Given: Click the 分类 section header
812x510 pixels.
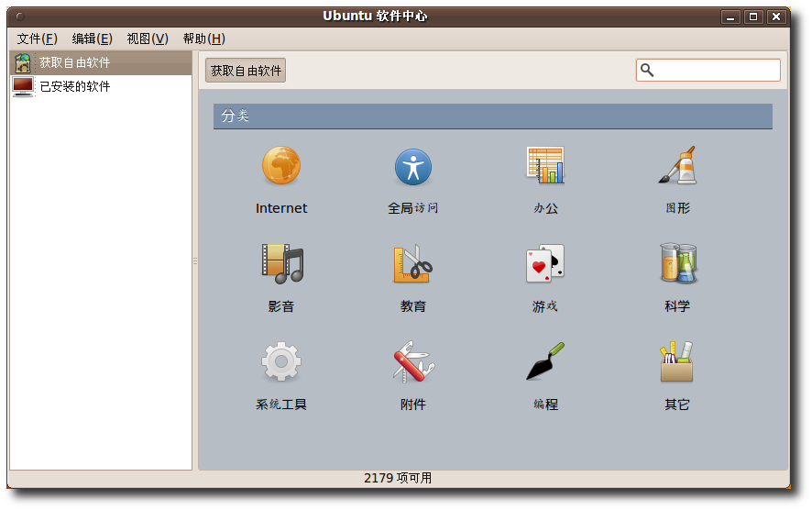Looking at the screenshot, I should tap(492, 116).
